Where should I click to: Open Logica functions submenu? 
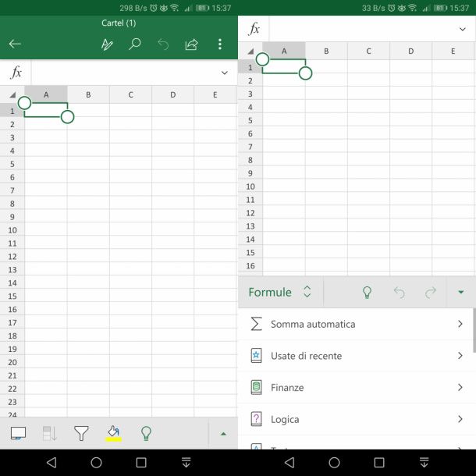coord(356,419)
